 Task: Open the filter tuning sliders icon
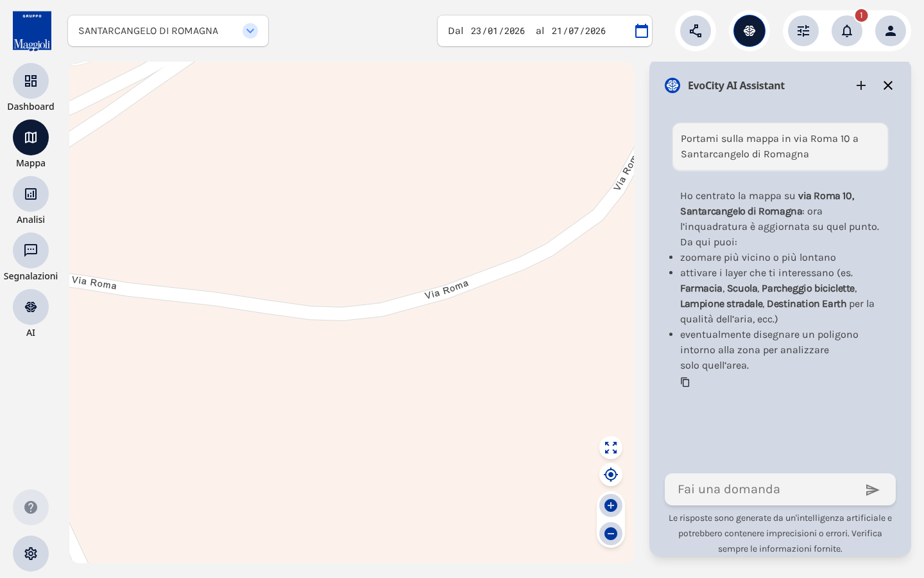(803, 31)
